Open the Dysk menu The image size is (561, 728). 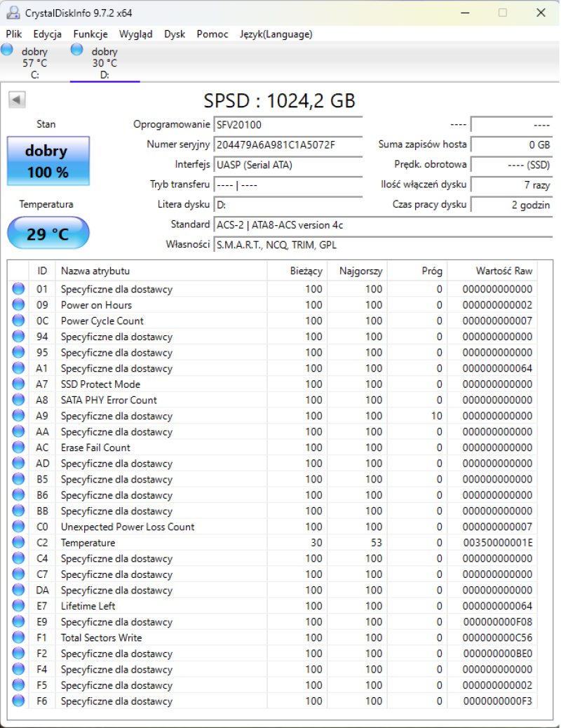pyautogui.click(x=175, y=34)
